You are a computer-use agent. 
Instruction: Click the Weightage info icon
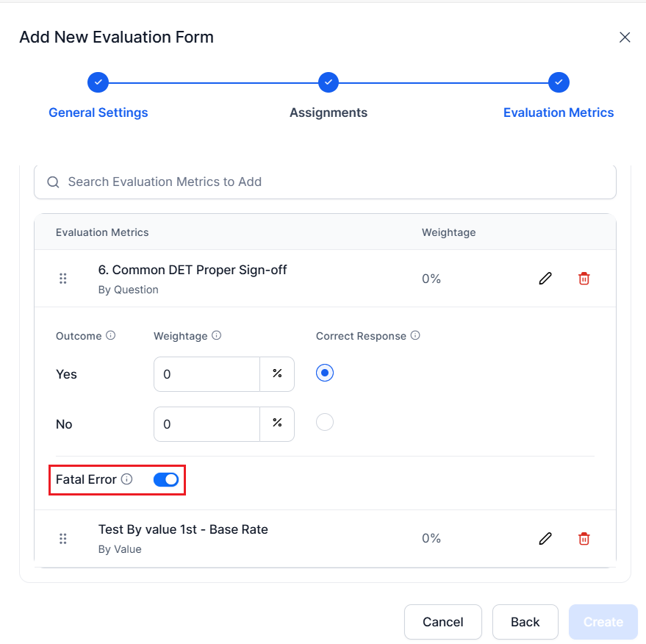216,335
